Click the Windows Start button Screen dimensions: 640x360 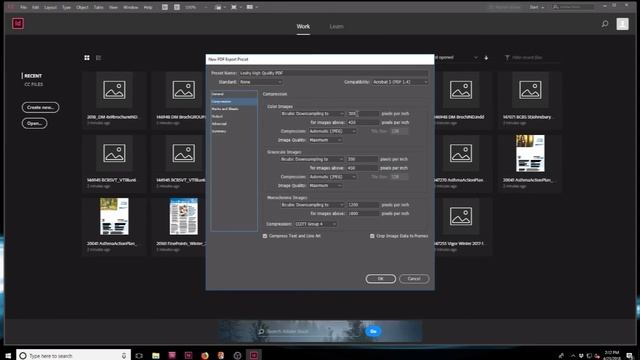(x=8, y=356)
